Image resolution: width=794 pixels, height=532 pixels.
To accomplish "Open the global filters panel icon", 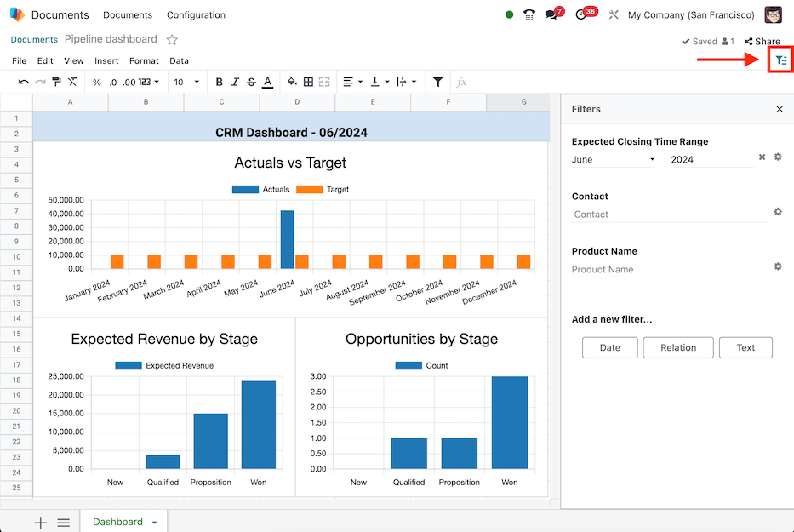I will click(780, 60).
